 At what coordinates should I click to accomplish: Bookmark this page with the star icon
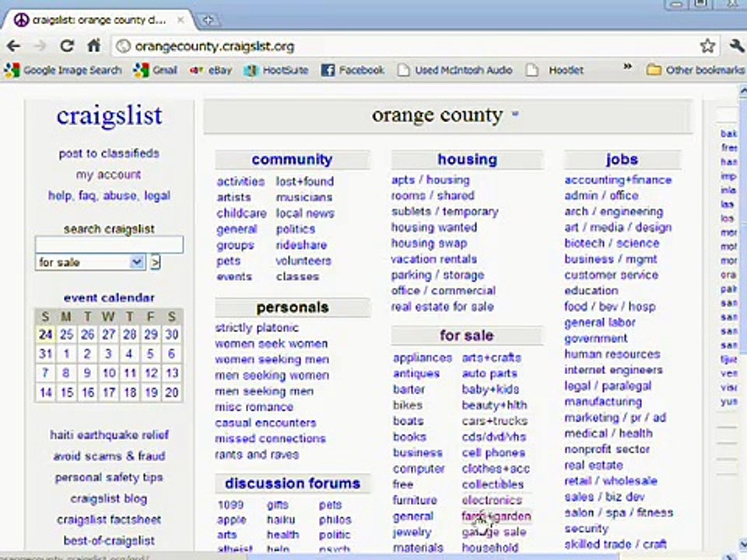707,46
